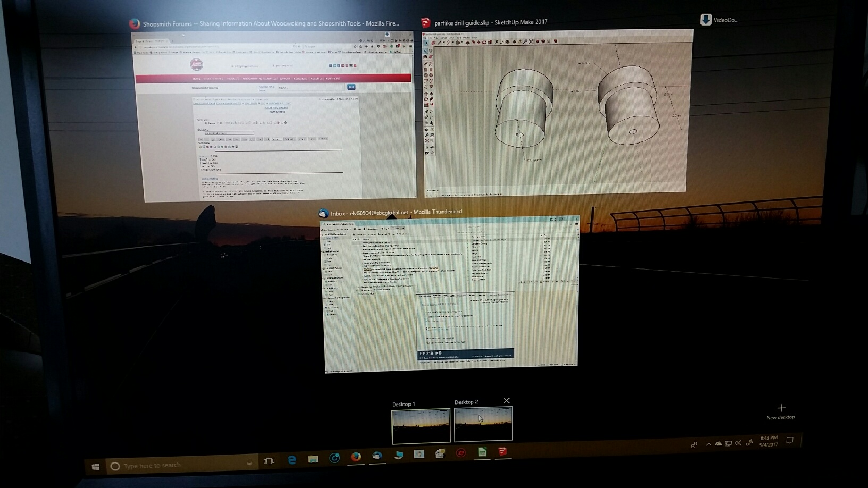
Task: Open Thunderbird from the taskbar
Action: [377, 456]
